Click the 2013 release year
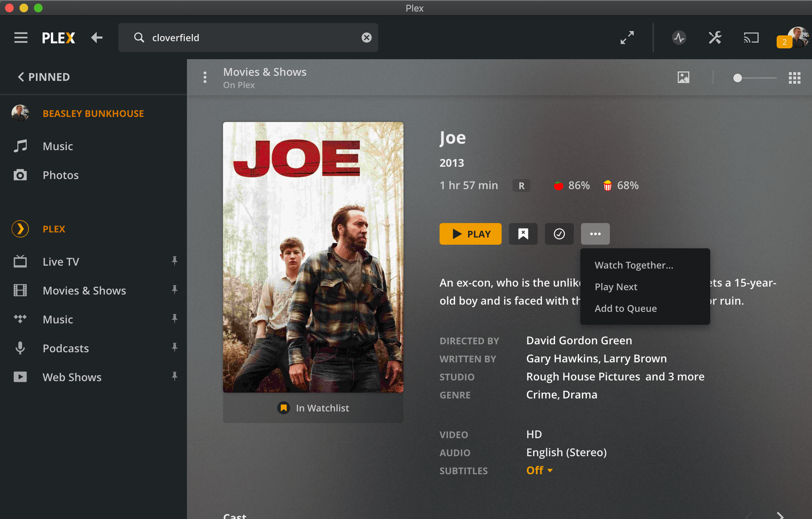The height and width of the screenshot is (519, 812). (452, 163)
